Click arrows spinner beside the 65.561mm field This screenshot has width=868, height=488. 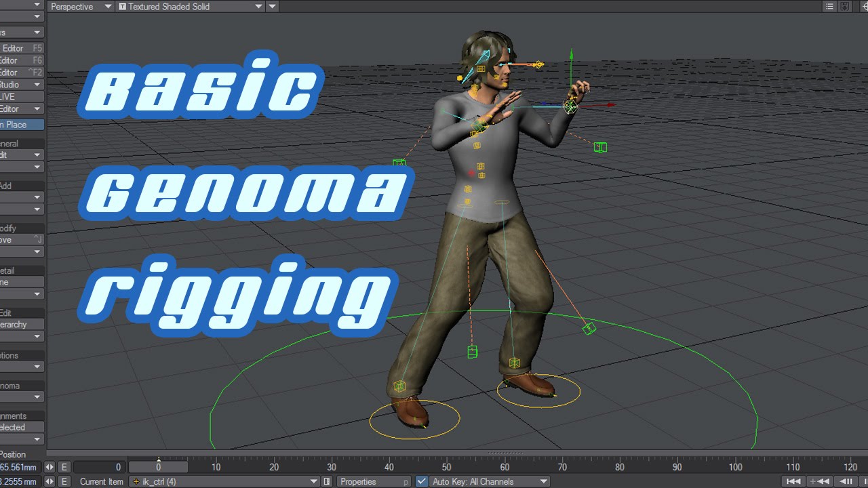[50, 467]
